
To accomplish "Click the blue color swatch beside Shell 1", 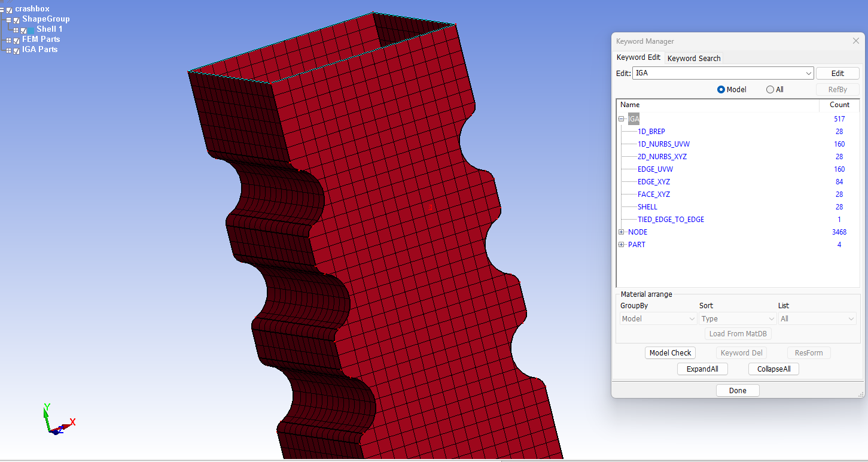I will point(31,30).
